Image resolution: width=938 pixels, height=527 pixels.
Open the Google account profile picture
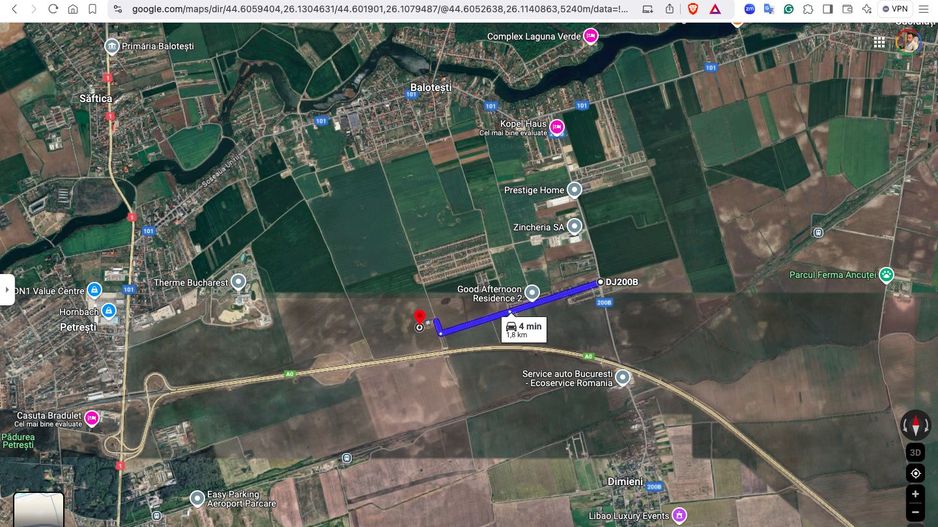909,41
